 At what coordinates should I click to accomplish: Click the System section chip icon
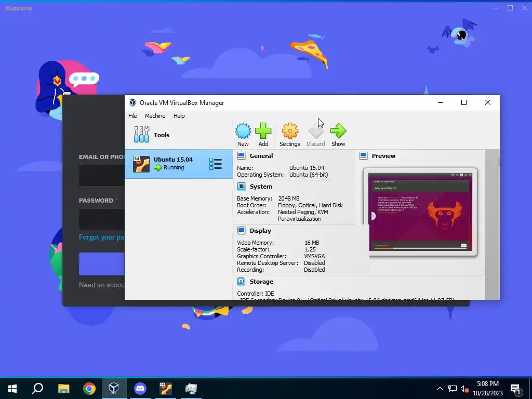(241, 187)
